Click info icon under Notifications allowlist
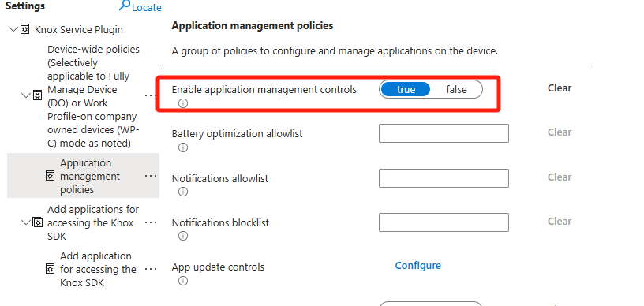 coord(183,192)
